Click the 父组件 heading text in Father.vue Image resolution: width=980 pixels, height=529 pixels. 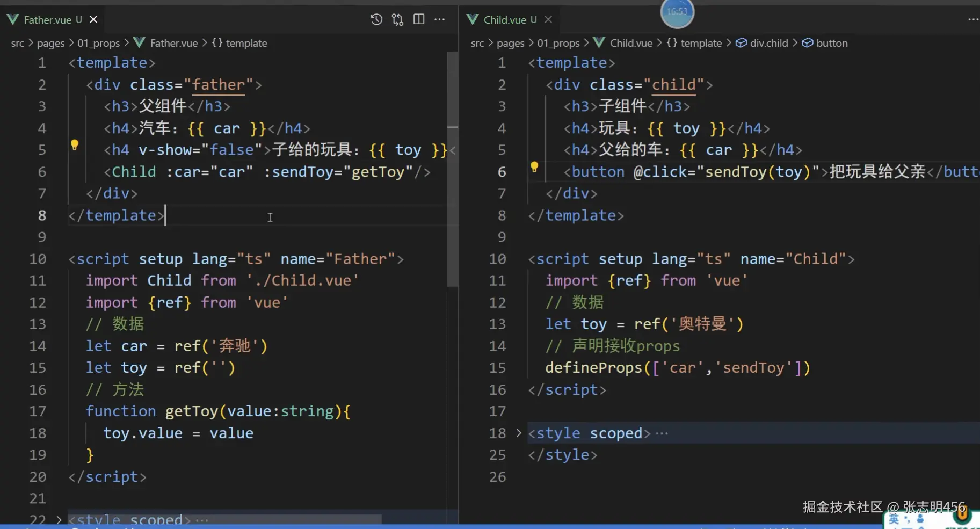click(163, 106)
